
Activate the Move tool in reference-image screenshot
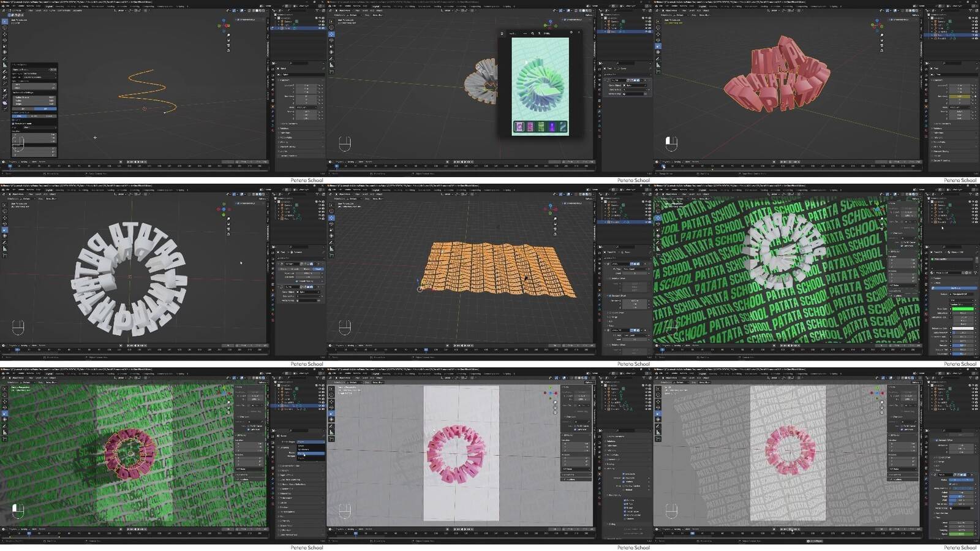click(x=331, y=34)
